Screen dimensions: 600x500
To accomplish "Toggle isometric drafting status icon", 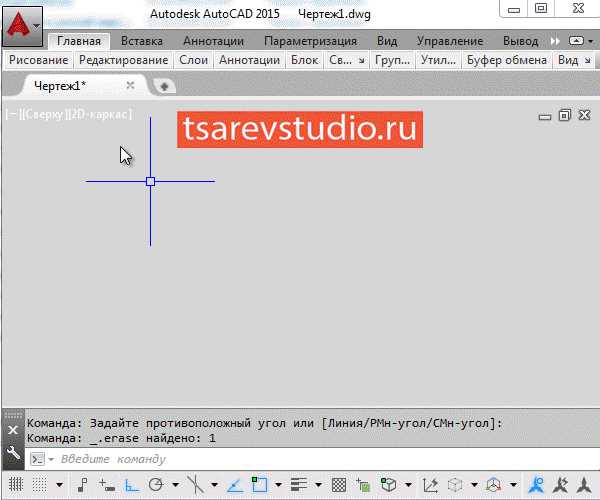I will coord(196,485).
